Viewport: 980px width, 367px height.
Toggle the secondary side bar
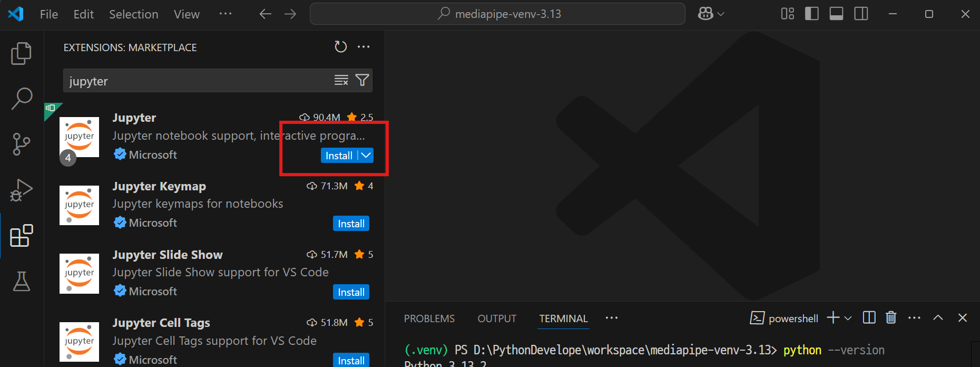(x=861, y=14)
